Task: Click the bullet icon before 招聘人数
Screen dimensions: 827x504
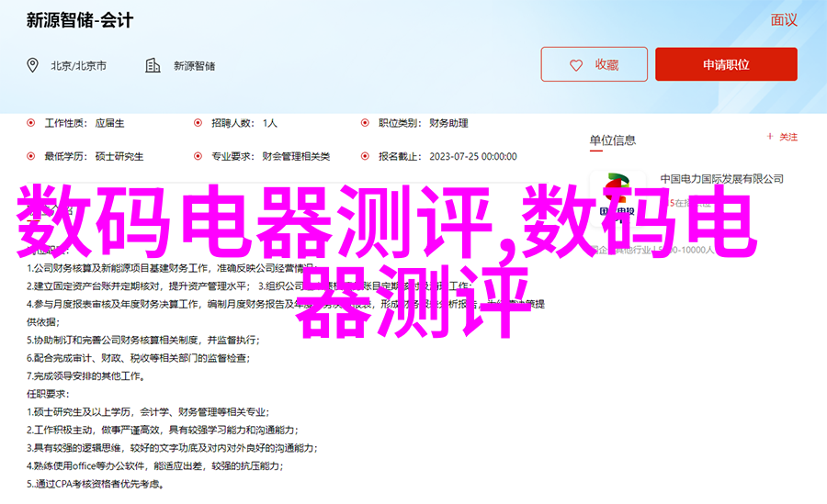Action: pos(198,123)
